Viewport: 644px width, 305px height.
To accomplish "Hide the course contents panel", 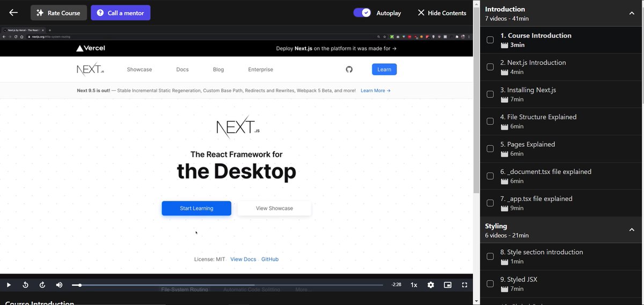I will 442,13.
